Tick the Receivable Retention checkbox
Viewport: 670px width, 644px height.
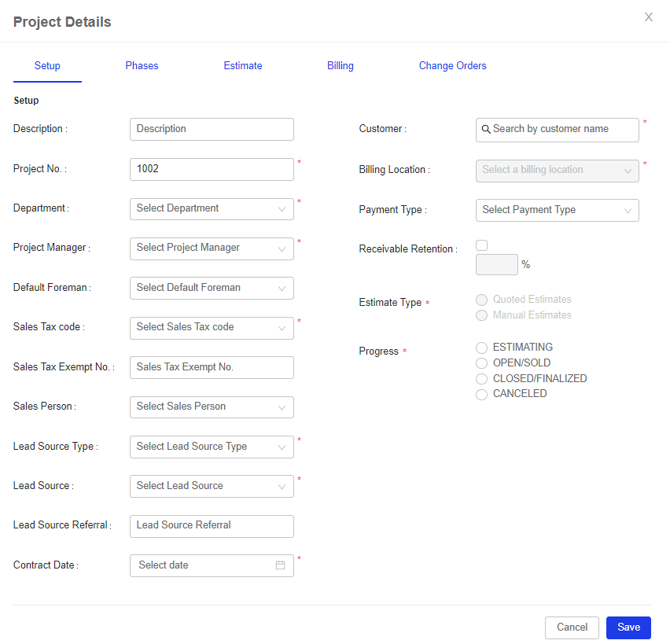(x=482, y=245)
